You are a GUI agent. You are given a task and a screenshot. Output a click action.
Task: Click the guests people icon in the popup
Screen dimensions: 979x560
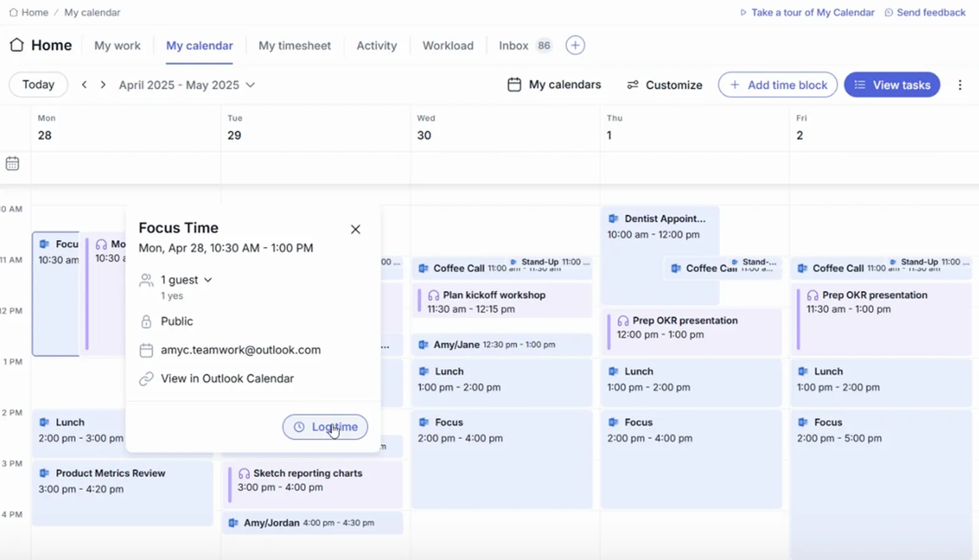(x=146, y=280)
